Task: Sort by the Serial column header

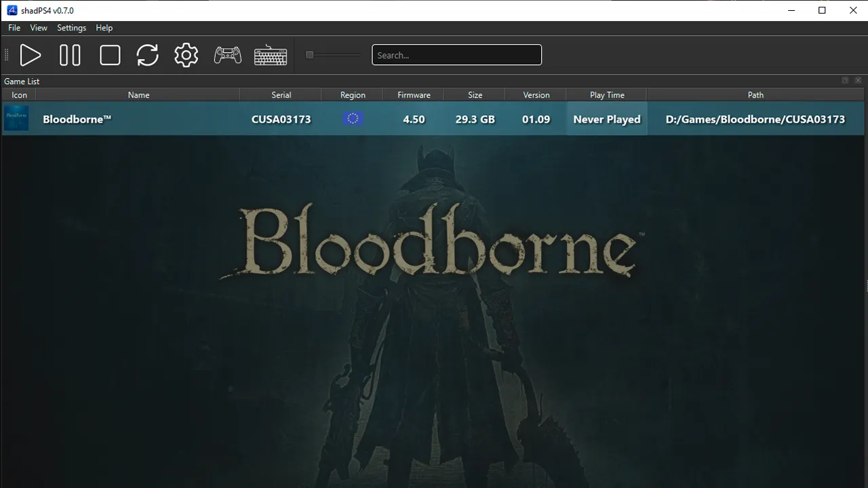Action: [x=281, y=95]
